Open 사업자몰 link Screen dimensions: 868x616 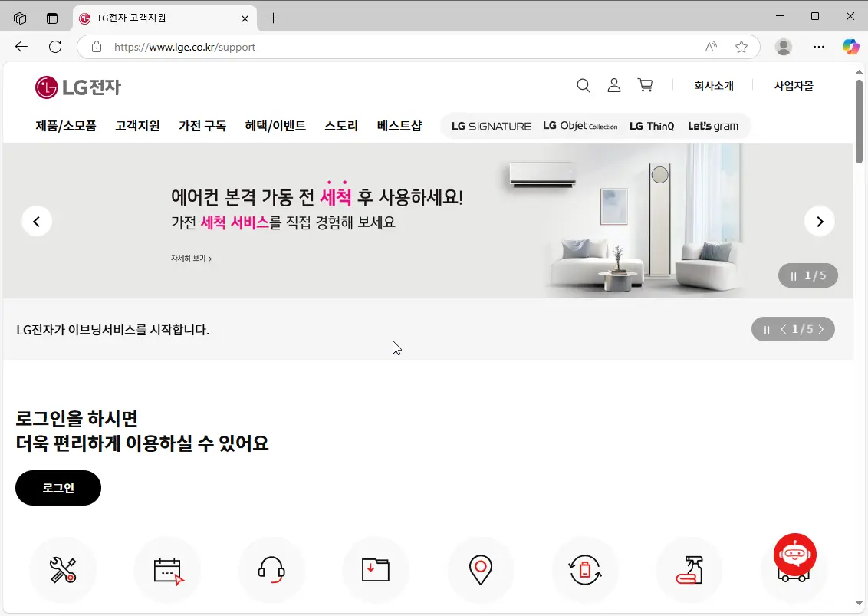794,86
